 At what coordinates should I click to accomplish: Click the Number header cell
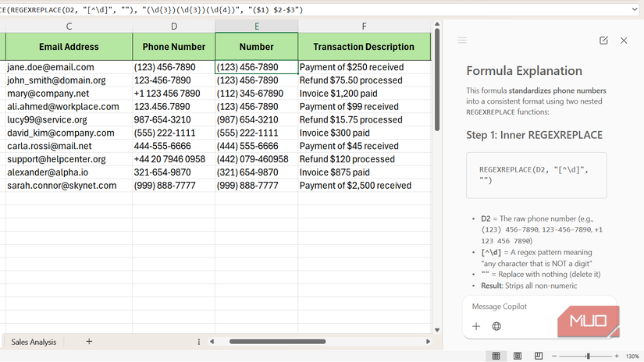click(x=257, y=47)
